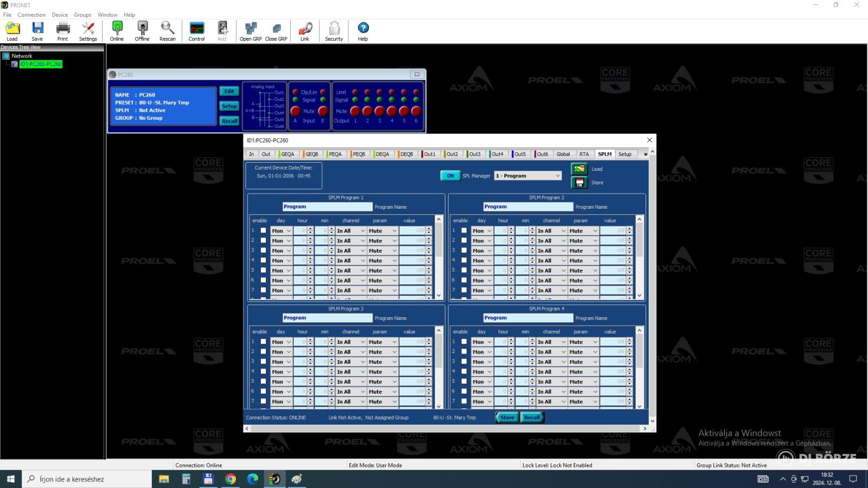This screenshot has width=868, height=488.
Task: Click SPLM Program 1 list scrollbar
Action: (439, 258)
